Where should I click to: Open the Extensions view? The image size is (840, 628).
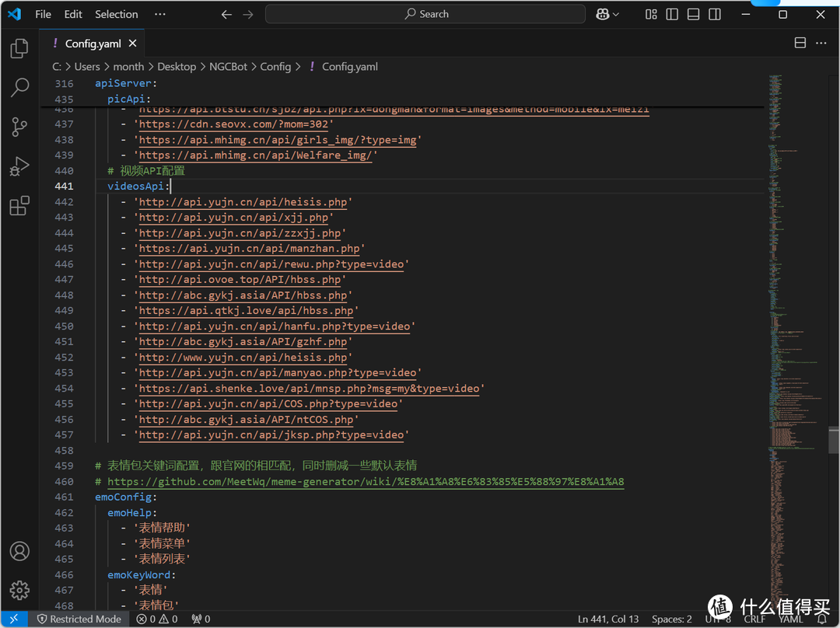[19, 206]
